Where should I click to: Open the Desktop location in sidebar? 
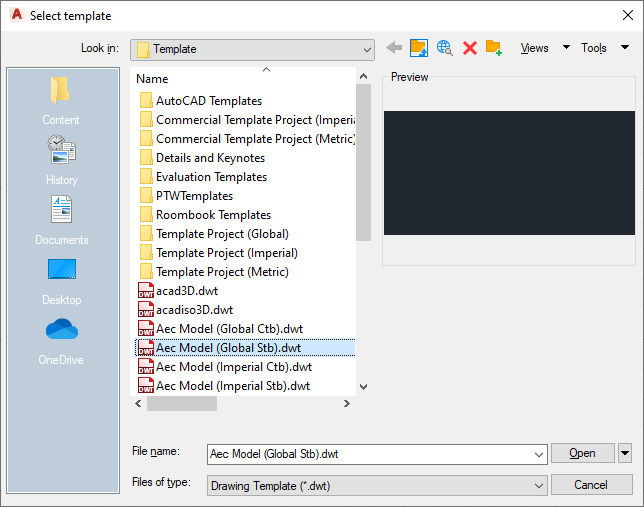(62, 281)
